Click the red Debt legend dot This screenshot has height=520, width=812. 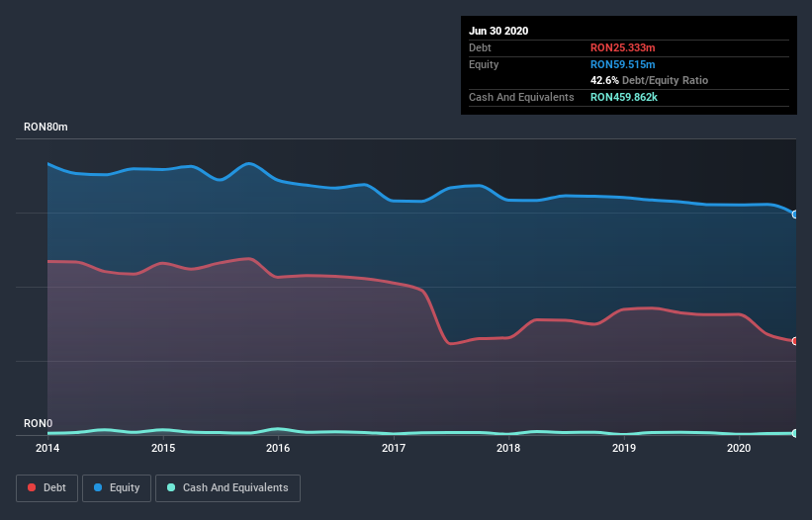coord(32,487)
